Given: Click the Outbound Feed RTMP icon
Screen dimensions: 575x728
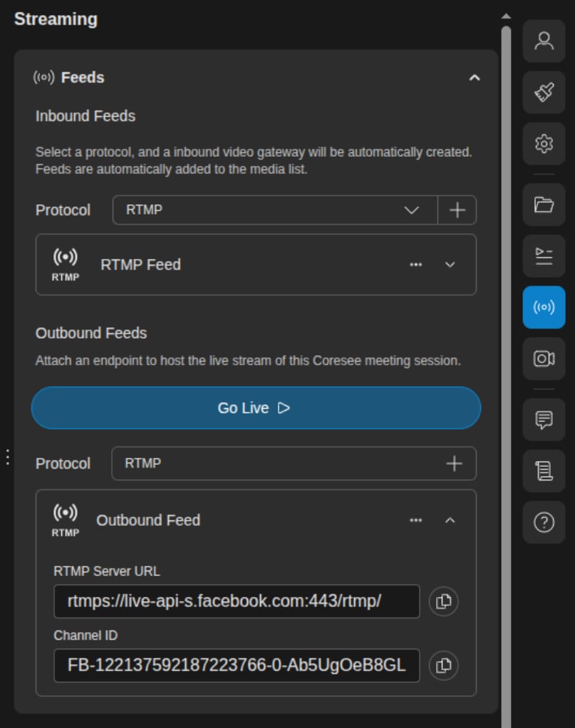Looking at the screenshot, I should click(x=66, y=521).
